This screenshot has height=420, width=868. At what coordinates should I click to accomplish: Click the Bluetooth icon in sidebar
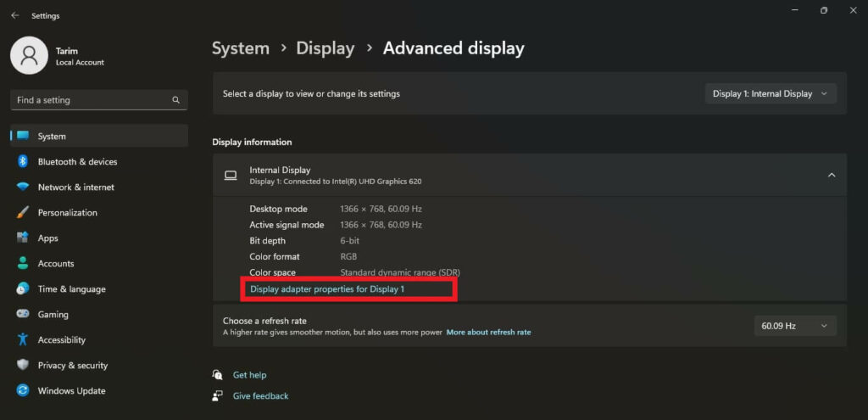[x=23, y=161]
